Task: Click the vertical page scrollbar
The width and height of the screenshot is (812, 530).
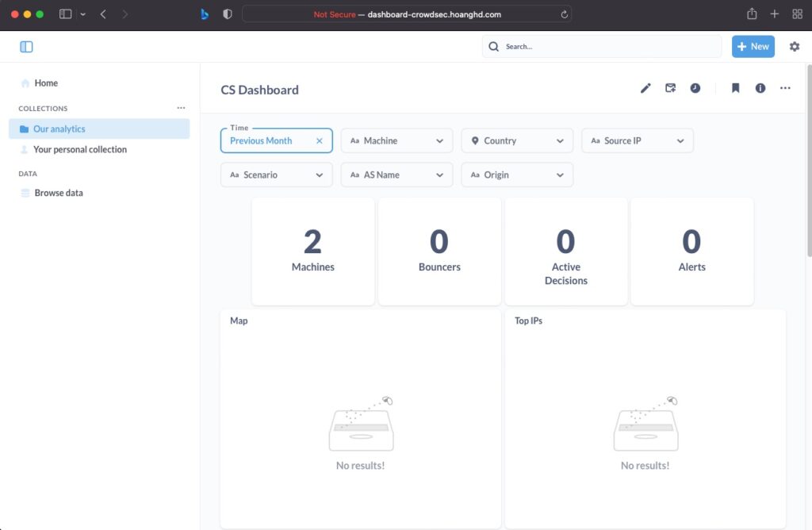Action: pos(810,160)
